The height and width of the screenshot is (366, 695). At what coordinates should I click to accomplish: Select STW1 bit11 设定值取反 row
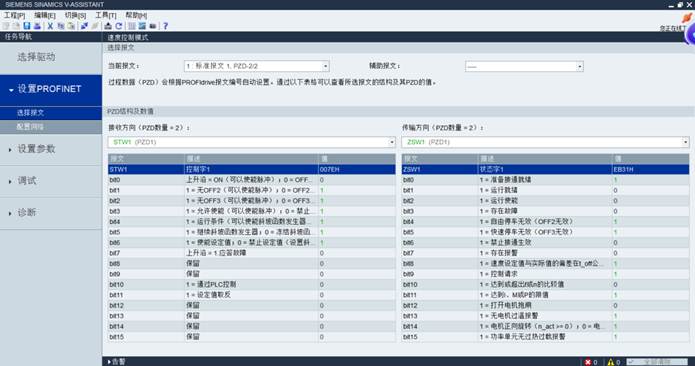pyautogui.click(x=251, y=295)
